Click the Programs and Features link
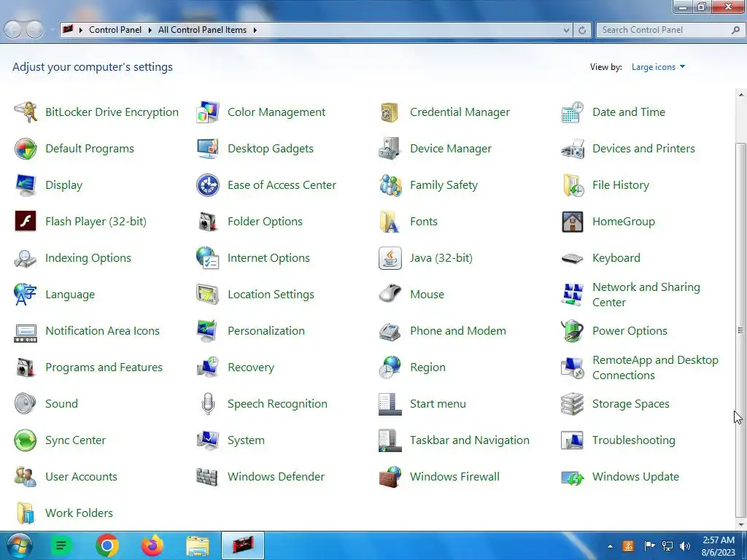The width and height of the screenshot is (747, 560). (104, 367)
